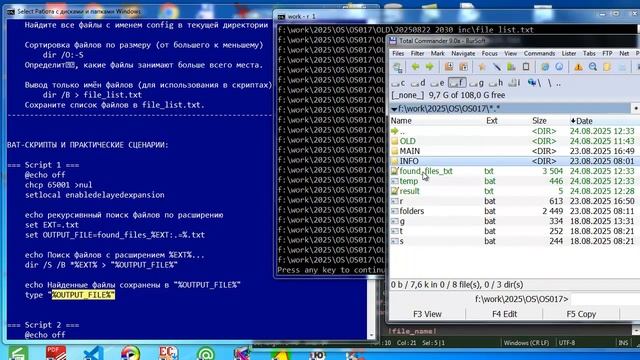
Task: Open the Net menu
Action: point(624,53)
